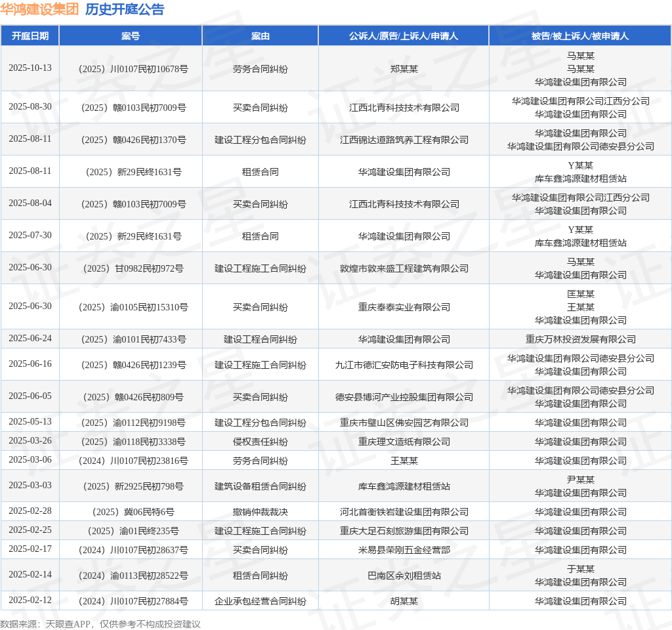Image resolution: width=672 pixels, height=630 pixels.
Task: Click defendant 于某某
Action: 580,569
